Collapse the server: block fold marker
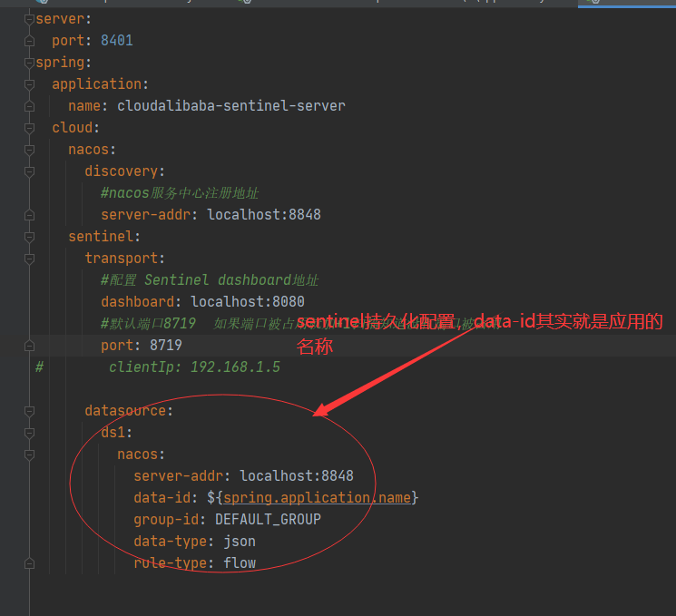This screenshot has height=616, width=676. point(29,19)
